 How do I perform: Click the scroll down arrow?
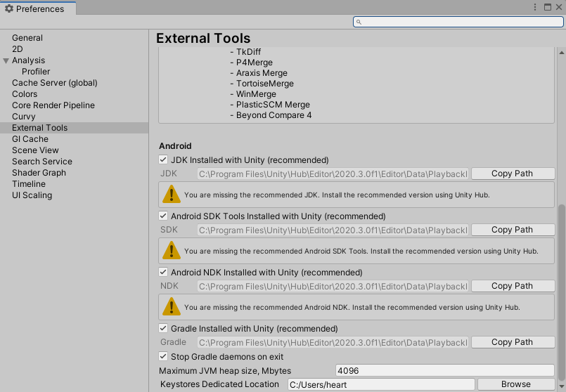(562, 387)
